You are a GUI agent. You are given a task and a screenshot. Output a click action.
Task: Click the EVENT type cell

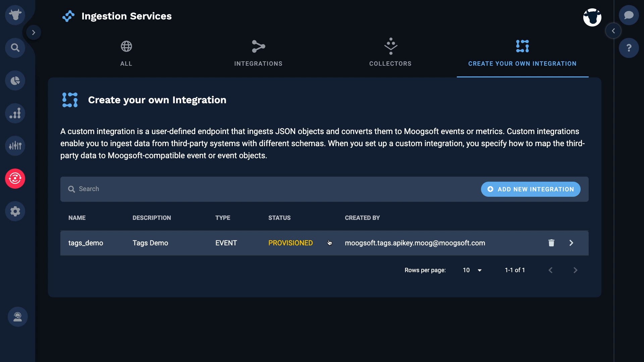click(226, 243)
